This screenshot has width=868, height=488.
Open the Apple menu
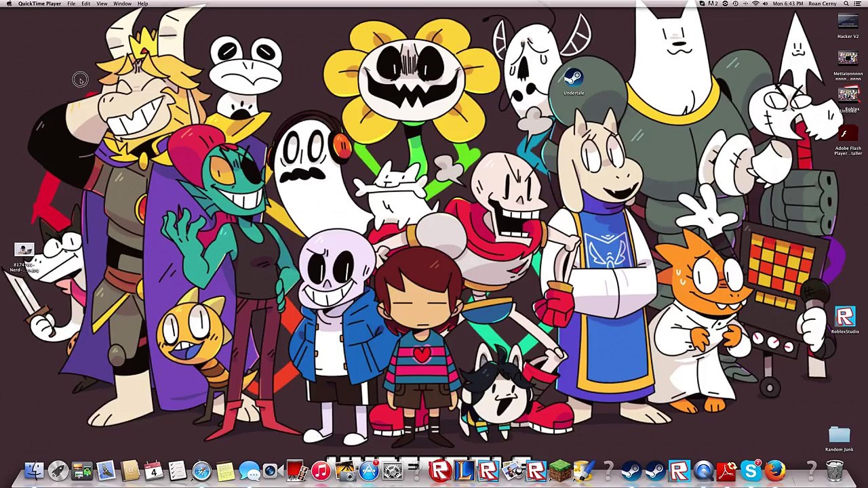(9, 3)
